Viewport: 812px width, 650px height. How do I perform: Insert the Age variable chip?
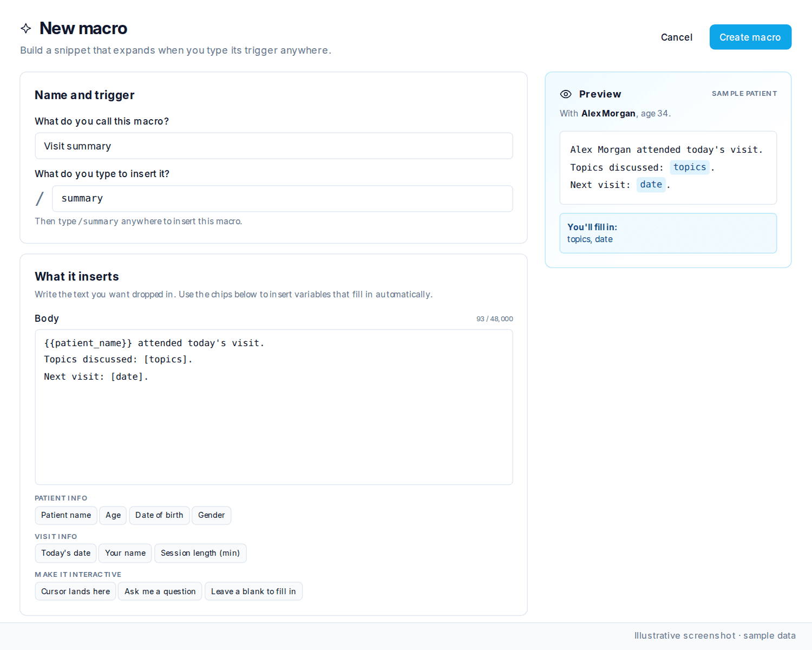coord(113,515)
